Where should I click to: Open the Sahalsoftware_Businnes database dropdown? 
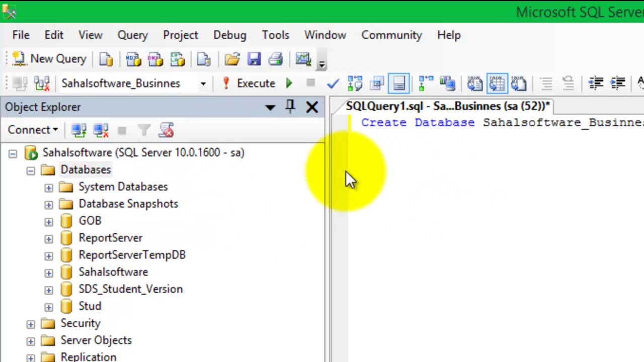point(203,83)
